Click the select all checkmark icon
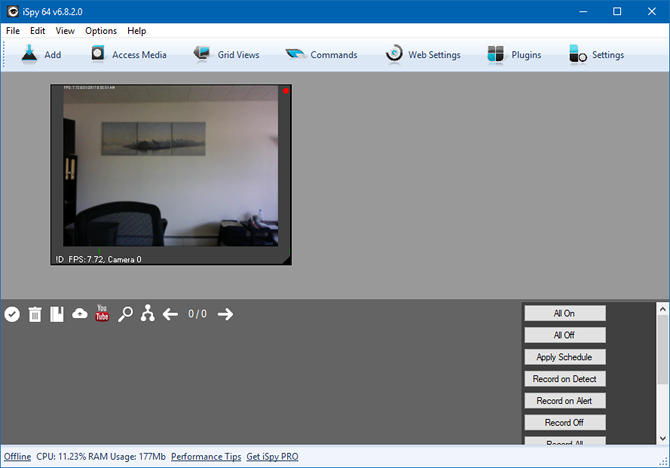The image size is (670, 468). click(12, 314)
